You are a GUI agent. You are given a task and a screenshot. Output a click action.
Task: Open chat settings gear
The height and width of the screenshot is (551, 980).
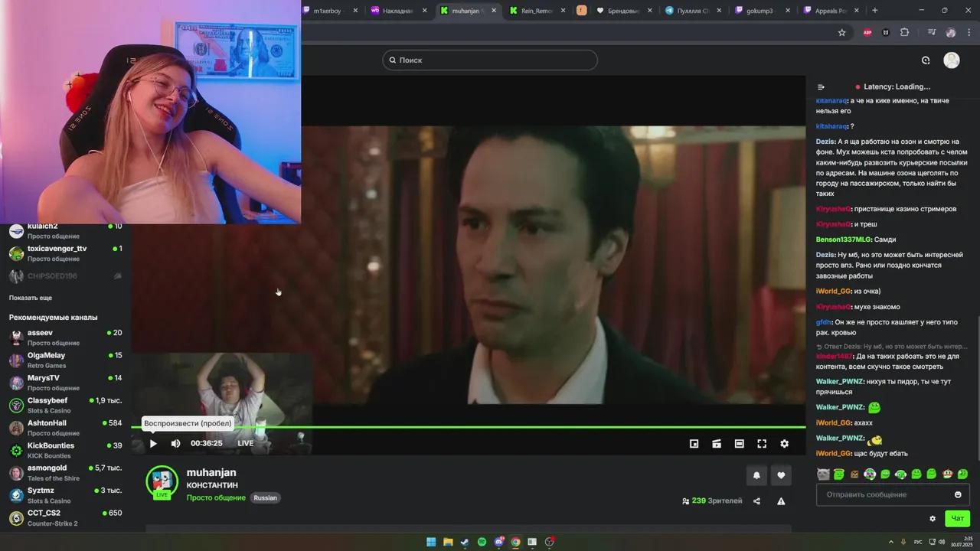933,518
